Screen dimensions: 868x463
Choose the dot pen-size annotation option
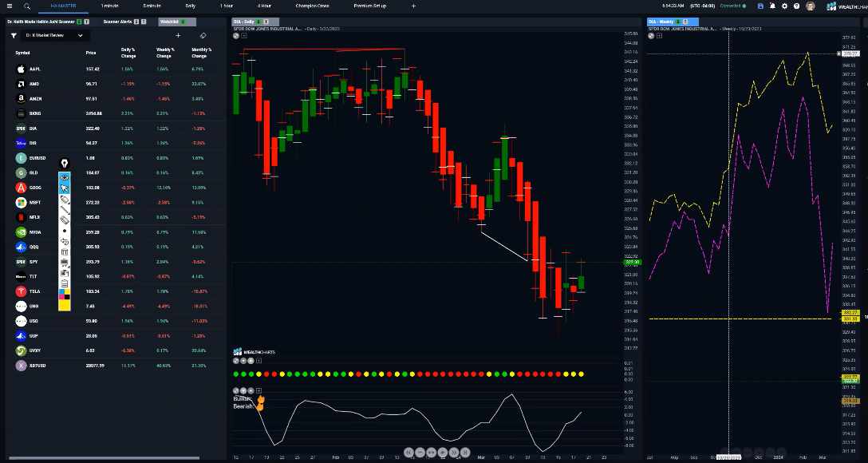pos(64,231)
